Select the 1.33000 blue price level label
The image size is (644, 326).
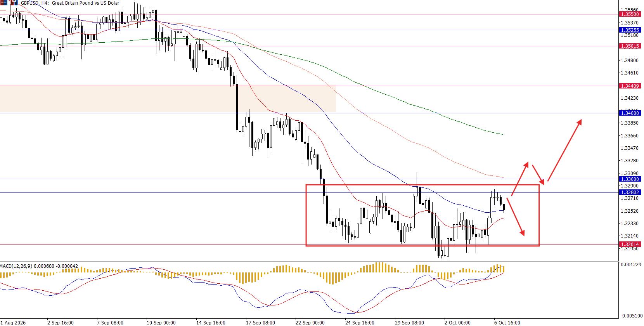pyautogui.click(x=630, y=179)
